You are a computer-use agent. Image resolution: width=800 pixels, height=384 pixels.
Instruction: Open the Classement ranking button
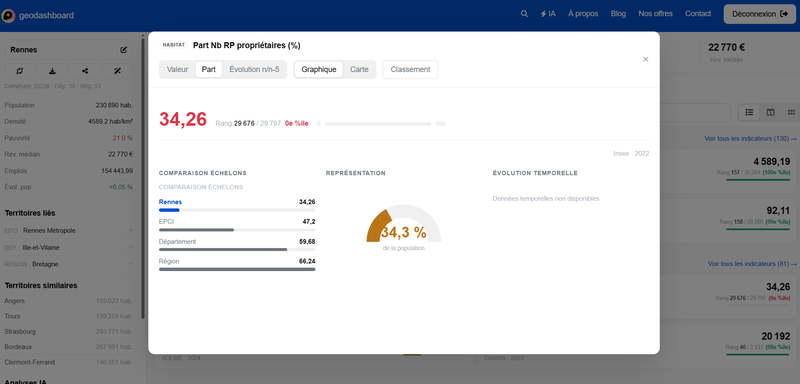pos(410,69)
